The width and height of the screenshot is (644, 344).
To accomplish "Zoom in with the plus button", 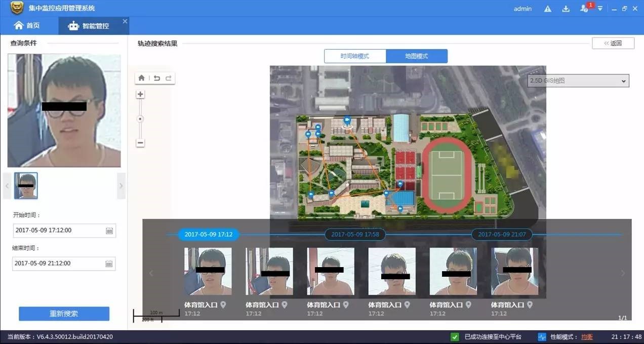I will (140, 95).
